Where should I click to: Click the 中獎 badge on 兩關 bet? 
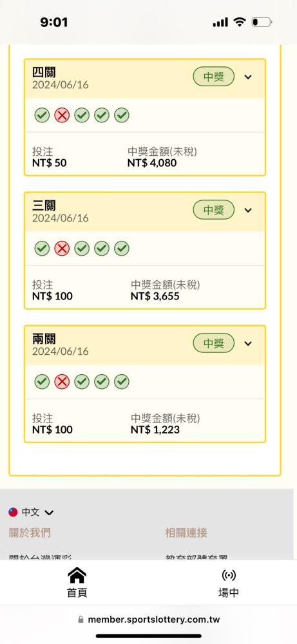coord(214,343)
